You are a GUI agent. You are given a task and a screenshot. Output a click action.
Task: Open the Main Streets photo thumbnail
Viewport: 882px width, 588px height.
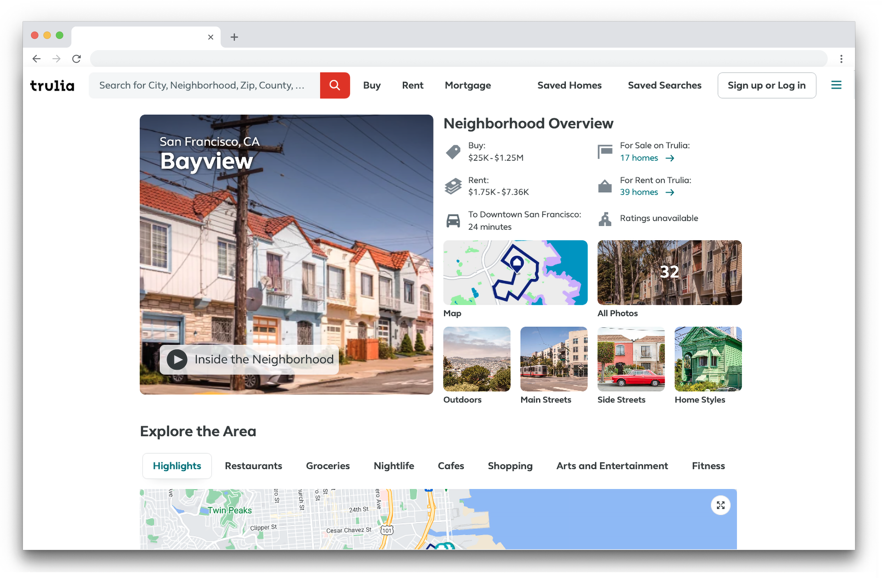pos(554,359)
